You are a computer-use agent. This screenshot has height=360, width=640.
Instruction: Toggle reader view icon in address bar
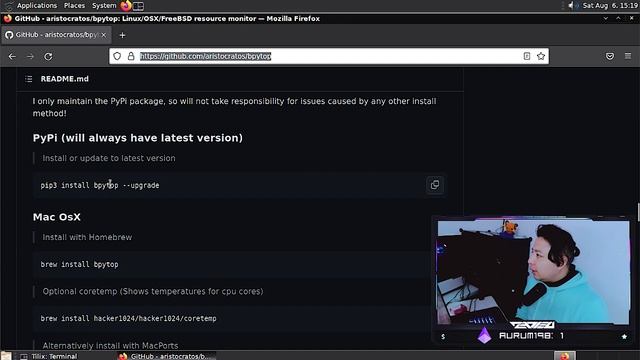click(527, 56)
